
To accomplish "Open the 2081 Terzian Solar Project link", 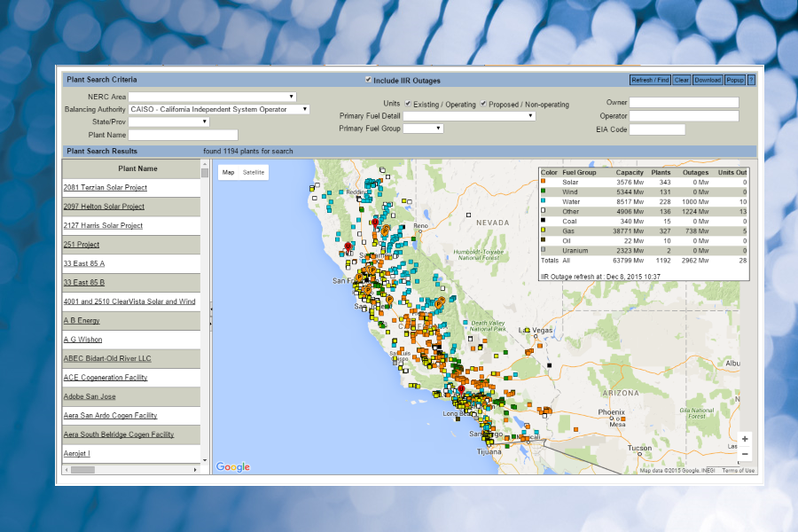I will pos(106,187).
